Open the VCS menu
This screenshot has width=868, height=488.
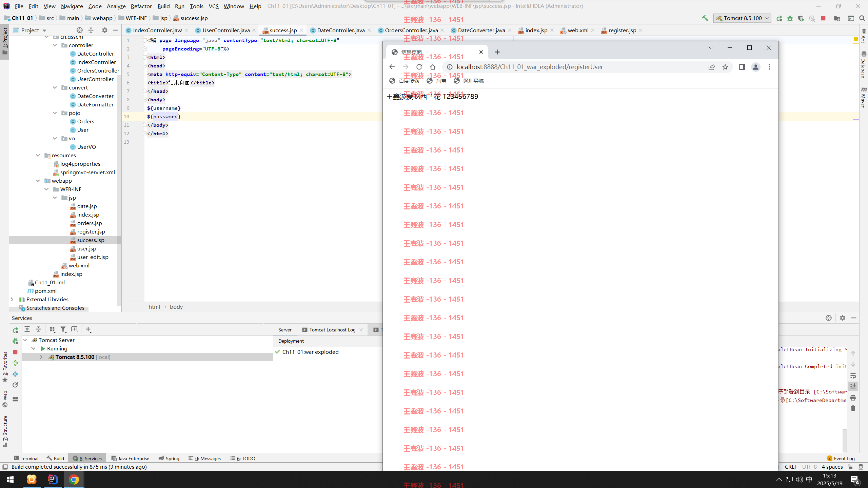[214, 6]
